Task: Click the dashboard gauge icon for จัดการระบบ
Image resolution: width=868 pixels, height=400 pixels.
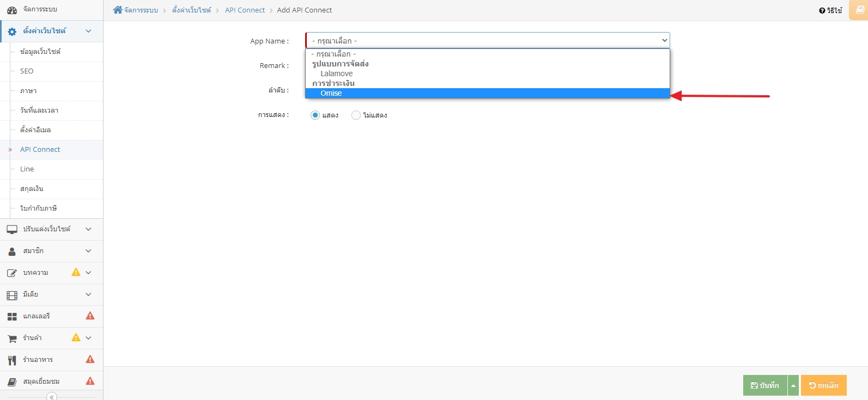Action: click(12, 10)
